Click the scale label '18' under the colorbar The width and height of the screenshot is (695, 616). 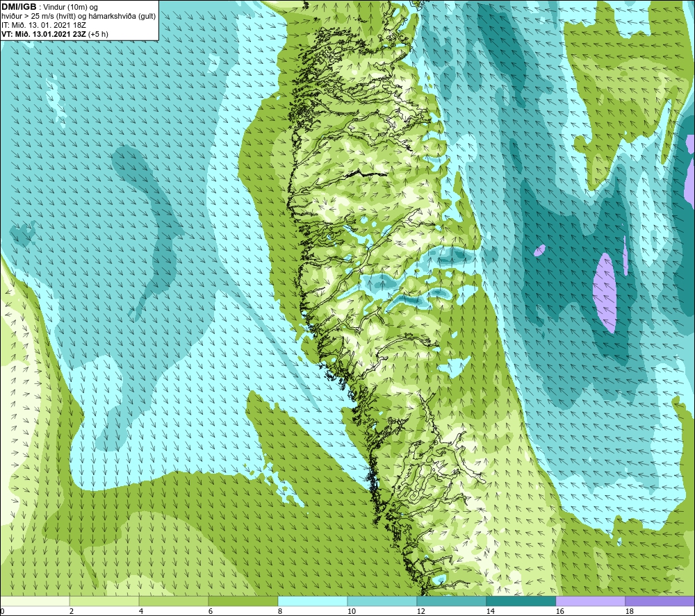pyautogui.click(x=630, y=611)
